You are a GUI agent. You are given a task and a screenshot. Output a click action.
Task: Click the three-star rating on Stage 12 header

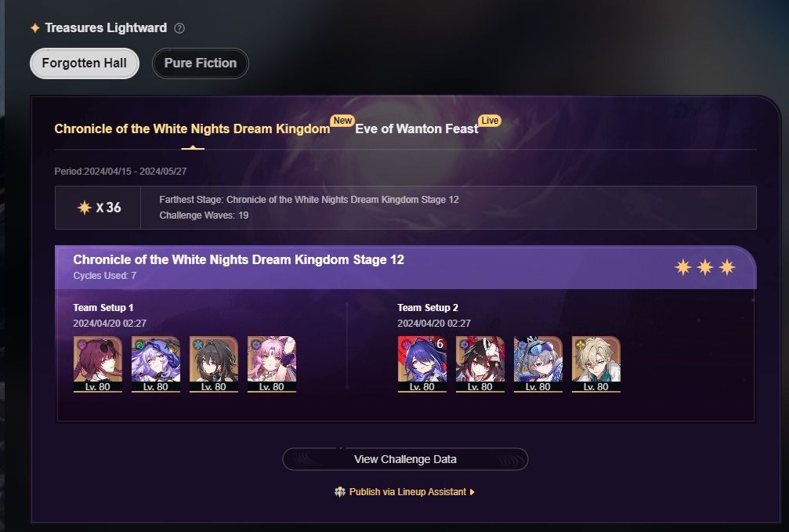[705, 267]
